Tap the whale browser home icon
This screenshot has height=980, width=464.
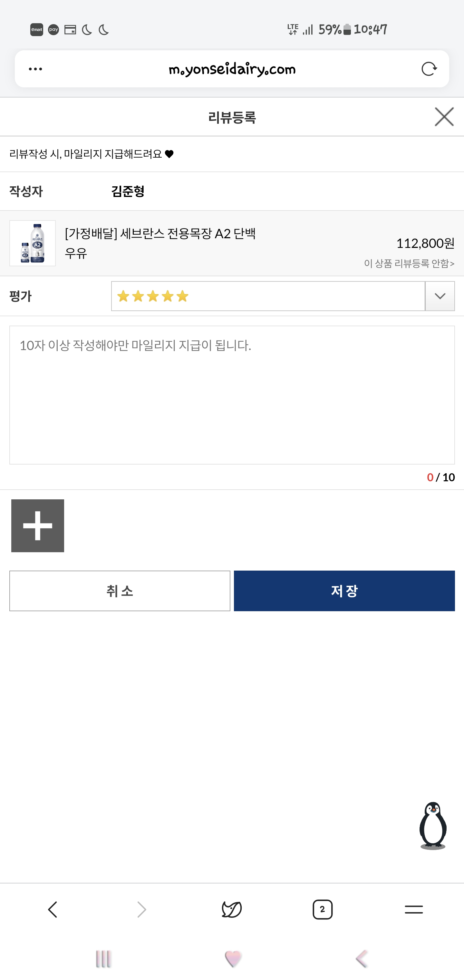coord(232,910)
